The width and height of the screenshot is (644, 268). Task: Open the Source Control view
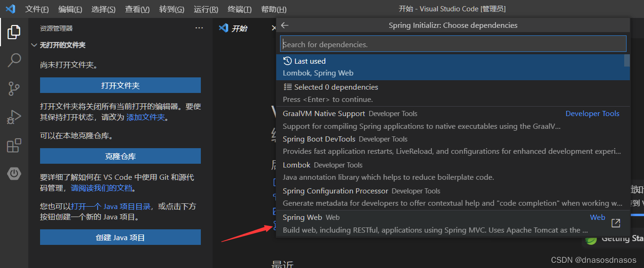pyautogui.click(x=14, y=88)
